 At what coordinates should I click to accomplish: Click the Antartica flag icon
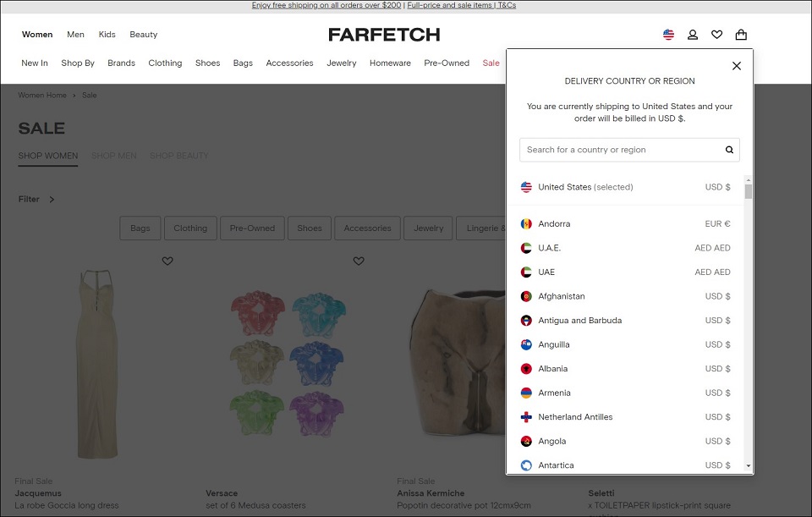pyautogui.click(x=526, y=465)
